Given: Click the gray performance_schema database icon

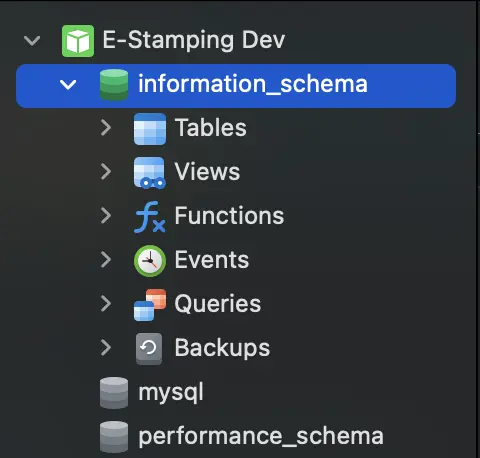Looking at the screenshot, I should [114, 437].
